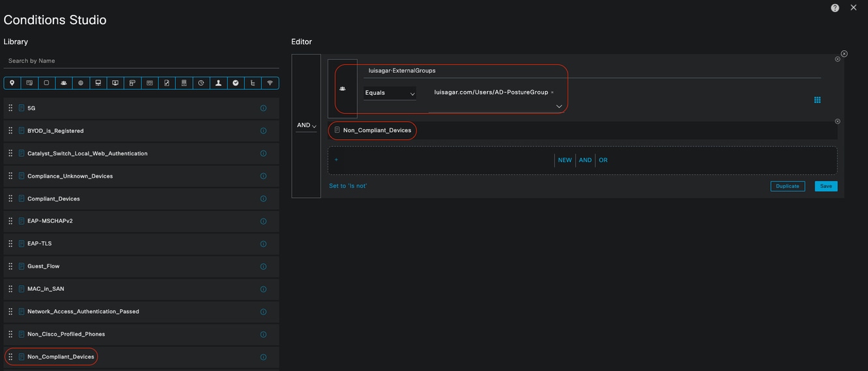The height and width of the screenshot is (371, 868).
Task: Select Catalyst_Switch_Local_Web_Authentication in library
Action: click(x=141, y=154)
